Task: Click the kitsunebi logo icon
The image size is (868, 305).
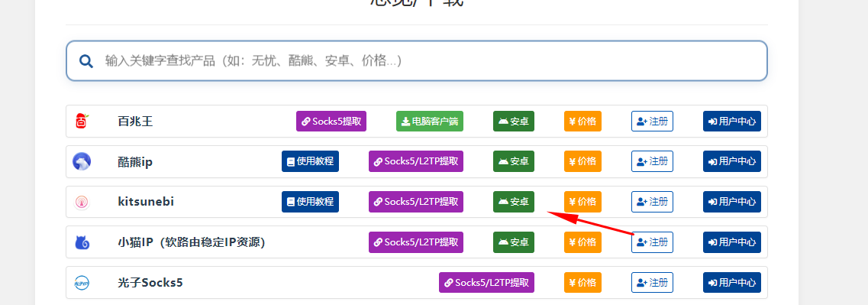Action: pos(82,202)
